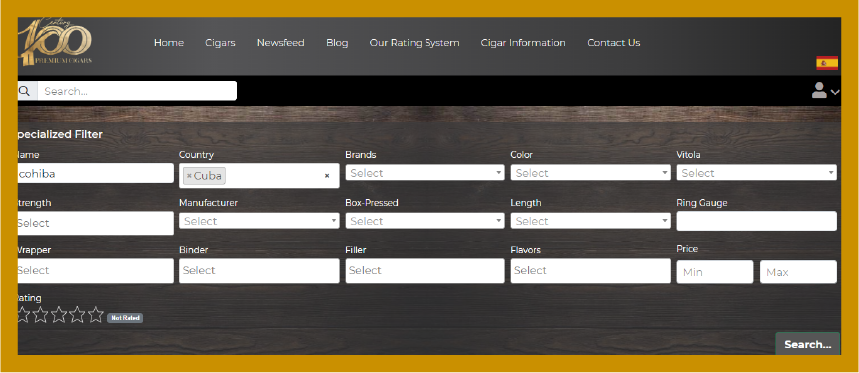859x373 pixels.
Task: Open the Wrapper select field
Action: click(x=96, y=271)
